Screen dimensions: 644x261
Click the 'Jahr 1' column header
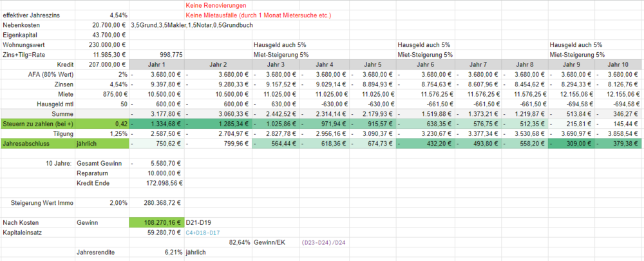(x=157, y=64)
